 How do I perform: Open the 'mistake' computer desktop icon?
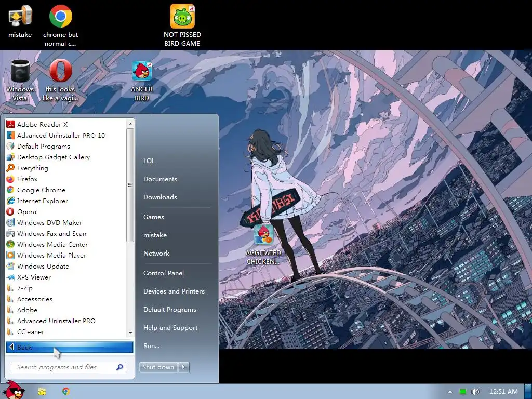[x=20, y=21]
